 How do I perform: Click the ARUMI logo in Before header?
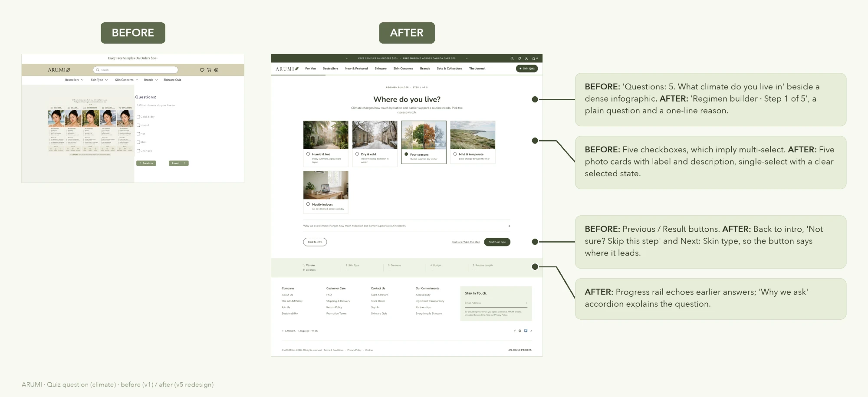(x=59, y=70)
